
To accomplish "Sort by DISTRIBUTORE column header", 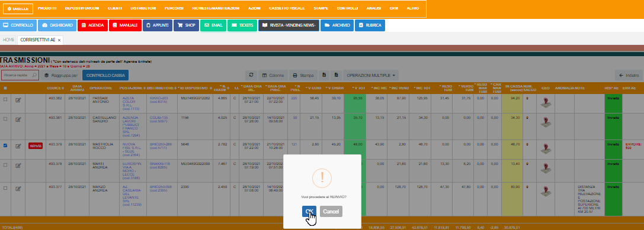I will point(161,88).
